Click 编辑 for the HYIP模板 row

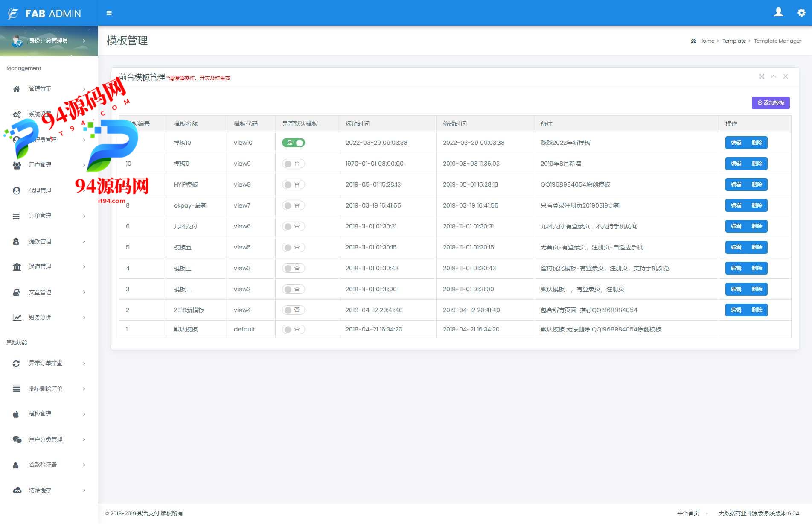pyautogui.click(x=736, y=184)
